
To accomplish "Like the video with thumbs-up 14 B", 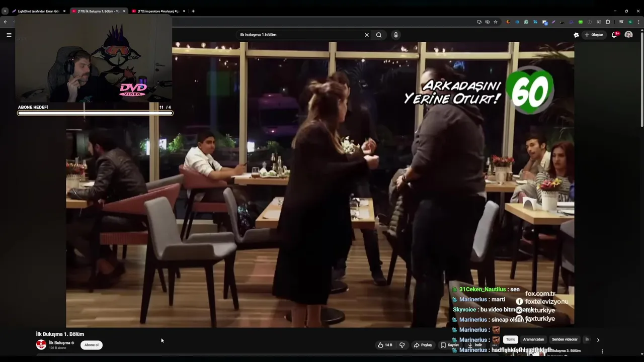I will (385, 345).
